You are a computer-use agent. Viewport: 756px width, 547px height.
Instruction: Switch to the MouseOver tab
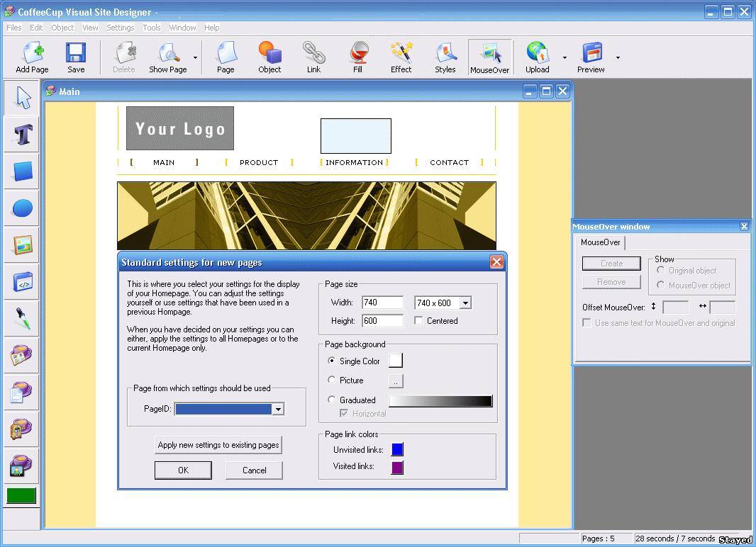click(600, 242)
